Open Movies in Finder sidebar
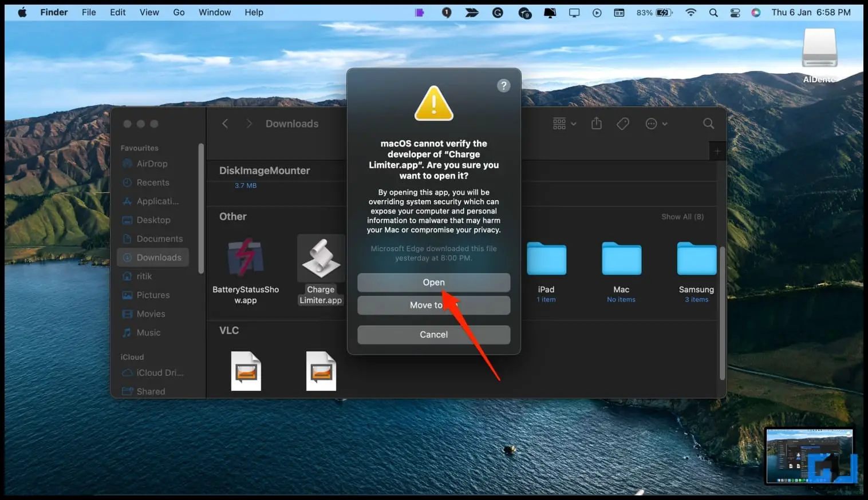868x500 pixels. tap(152, 314)
